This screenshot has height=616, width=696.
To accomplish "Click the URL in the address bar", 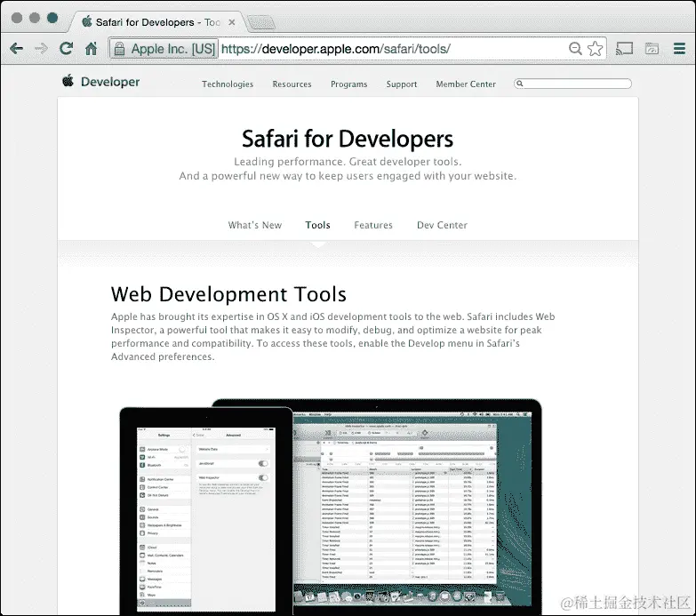I will [336, 49].
